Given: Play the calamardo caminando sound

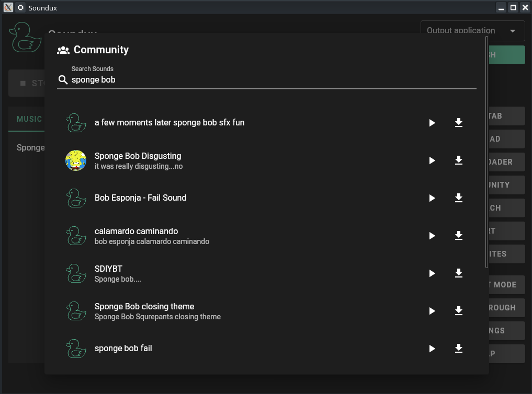Looking at the screenshot, I should point(432,236).
